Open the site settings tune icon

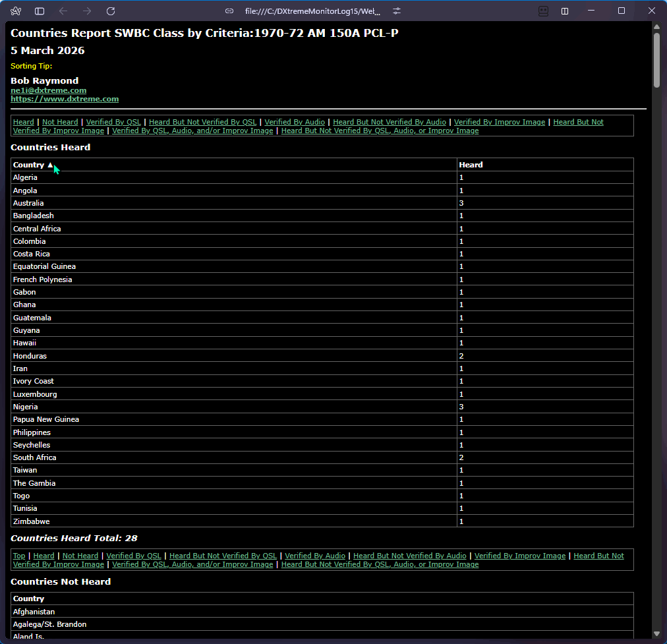tap(397, 11)
